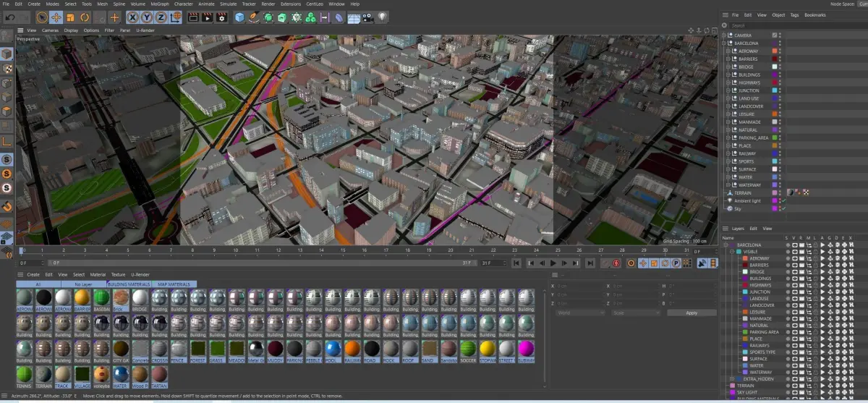Click the light bulb Light icon
868x403 pixels.
pos(383,17)
